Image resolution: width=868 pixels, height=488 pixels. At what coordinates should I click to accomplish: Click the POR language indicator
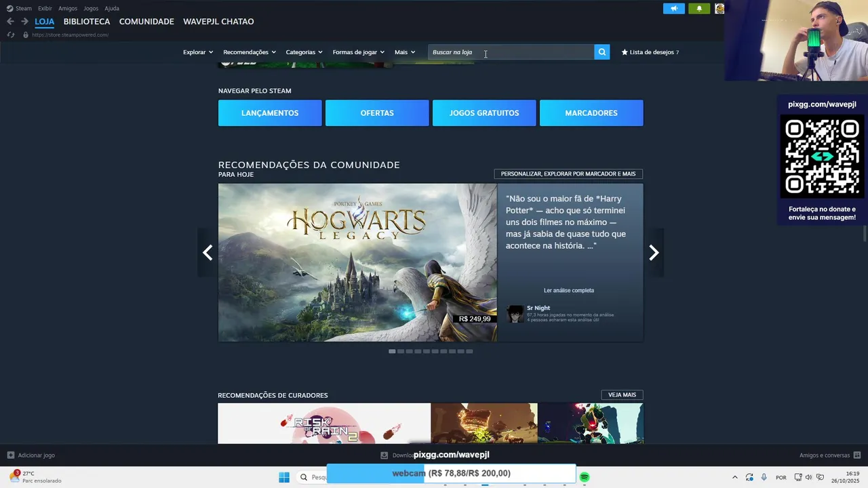tap(781, 477)
